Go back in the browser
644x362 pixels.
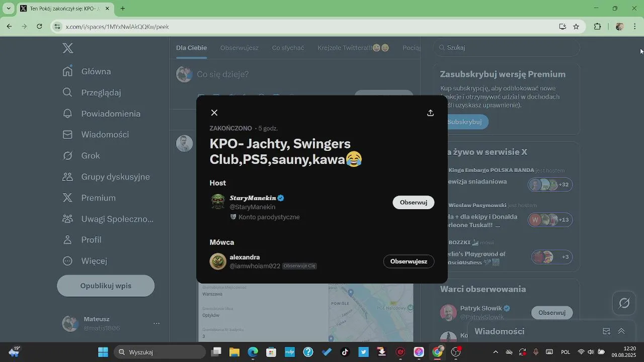(9, 27)
